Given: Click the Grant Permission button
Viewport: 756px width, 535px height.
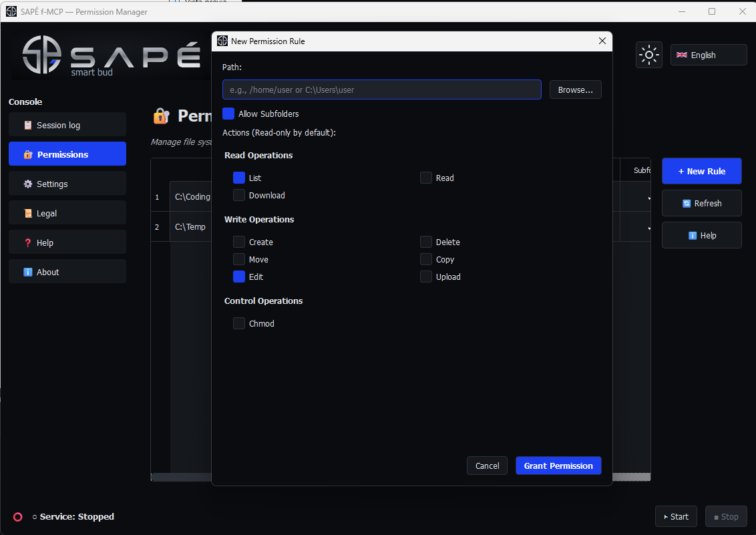Looking at the screenshot, I should [558, 466].
